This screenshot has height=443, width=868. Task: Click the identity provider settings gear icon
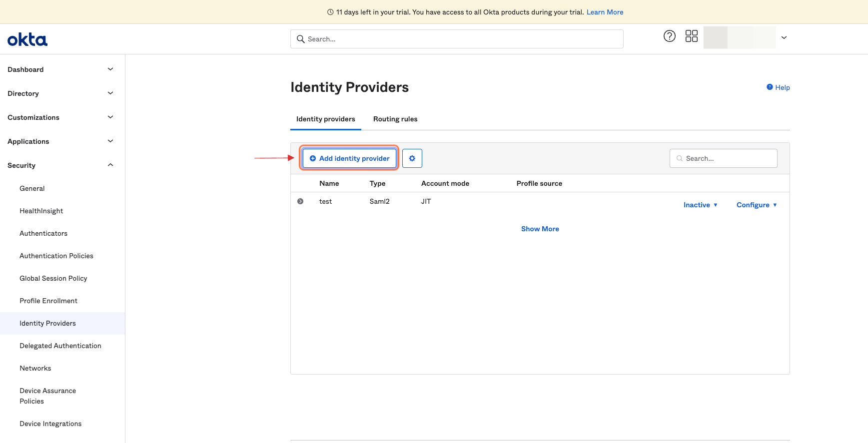pos(412,158)
